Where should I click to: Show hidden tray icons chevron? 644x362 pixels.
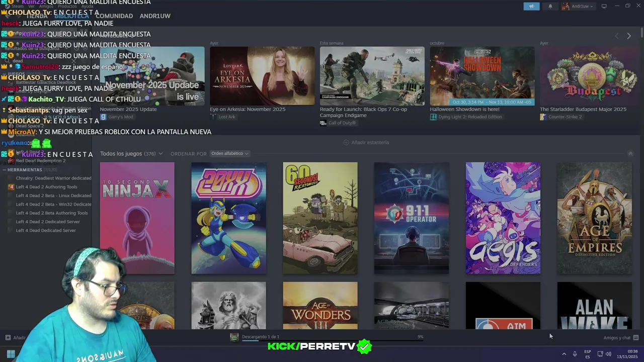pyautogui.click(x=564, y=354)
